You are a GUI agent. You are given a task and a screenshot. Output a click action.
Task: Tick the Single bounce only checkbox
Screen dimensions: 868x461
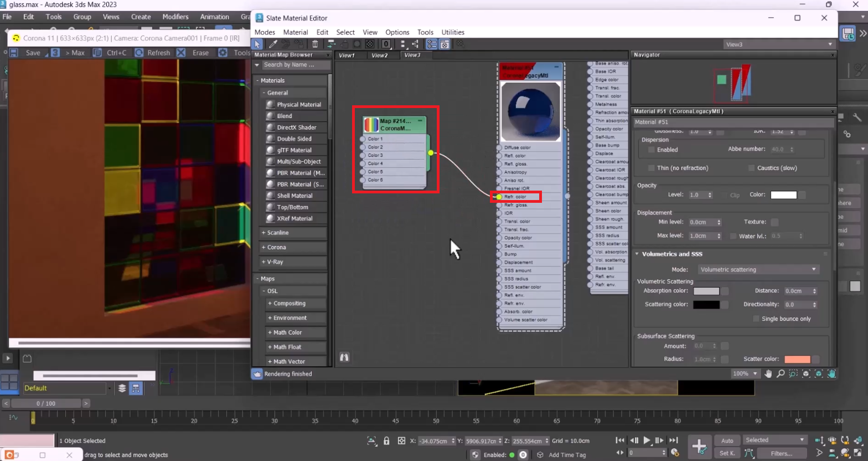pyautogui.click(x=756, y=319)
